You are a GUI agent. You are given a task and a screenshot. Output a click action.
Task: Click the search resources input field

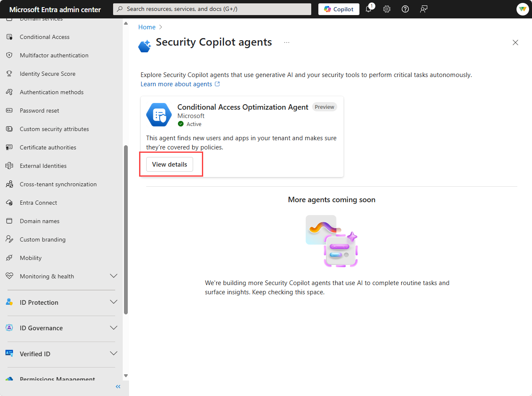click(212, 9)
